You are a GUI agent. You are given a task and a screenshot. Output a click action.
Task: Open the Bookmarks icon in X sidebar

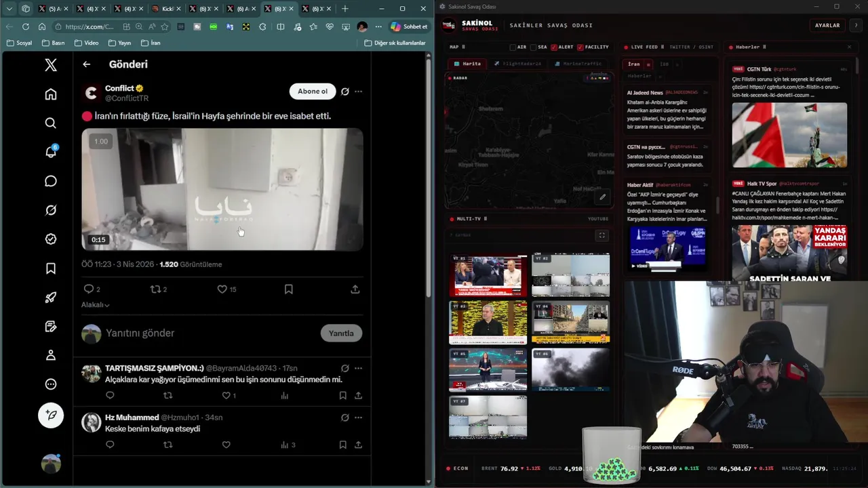click(x=51, y=268)
